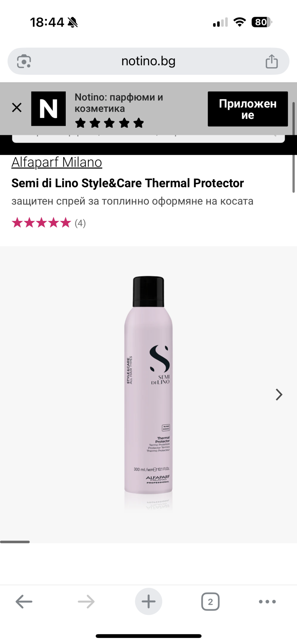Viewport: 297px width, 644px height.
Task: Tap the banner's five black stars rating
Action: coord(109,123)
